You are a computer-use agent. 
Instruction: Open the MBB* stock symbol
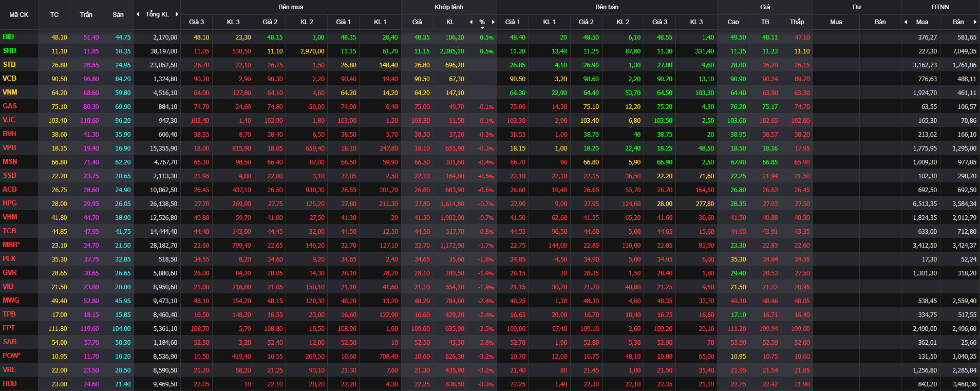coord(11,245)
